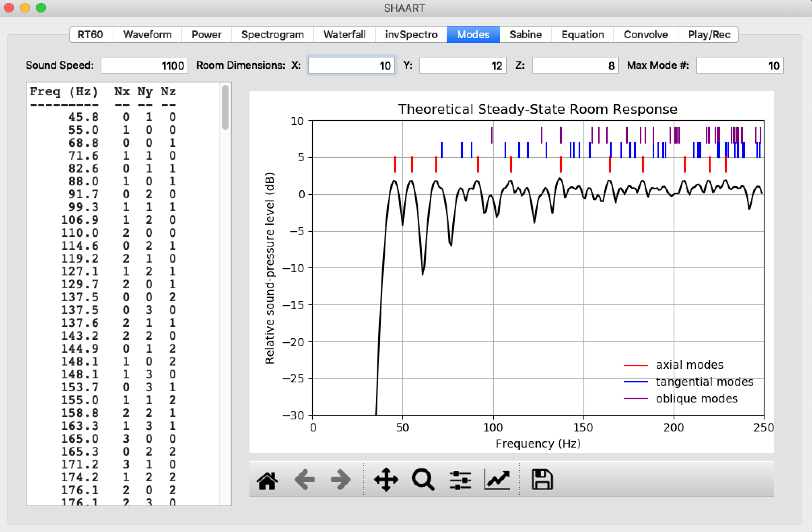Click the active Modes tab
The width and height of the screenshot is (812, 532).
[x=473, y=35]
